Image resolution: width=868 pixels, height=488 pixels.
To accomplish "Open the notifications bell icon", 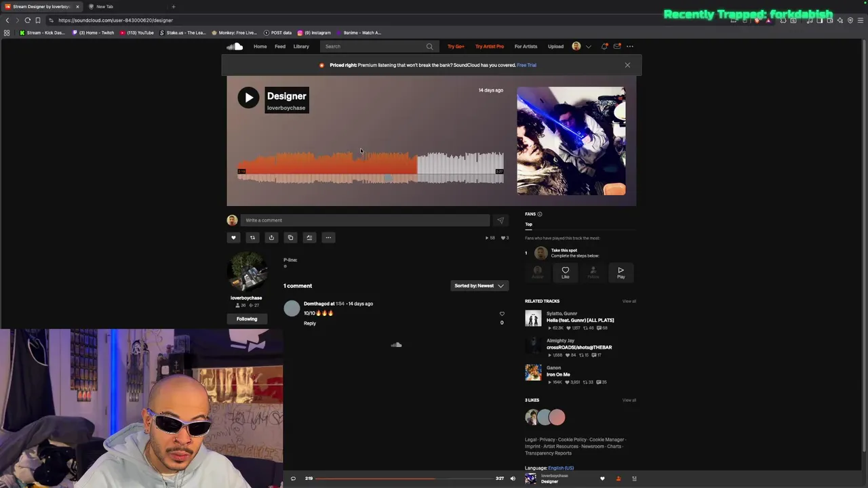I will coord(604,47).
